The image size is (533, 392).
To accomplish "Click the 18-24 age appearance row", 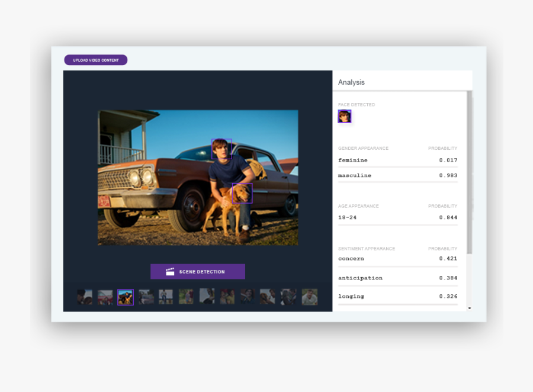I will [397, 217].
